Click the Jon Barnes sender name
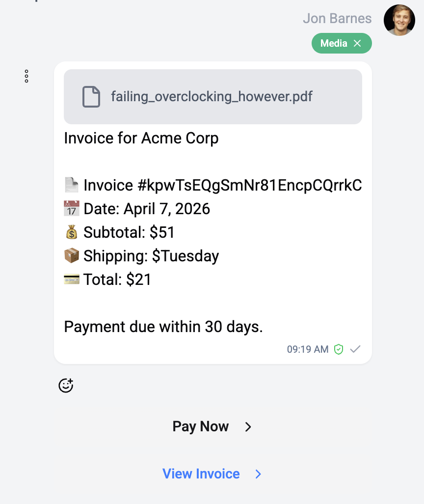This screenshot has height=504, width=424. tap(337, 19)
